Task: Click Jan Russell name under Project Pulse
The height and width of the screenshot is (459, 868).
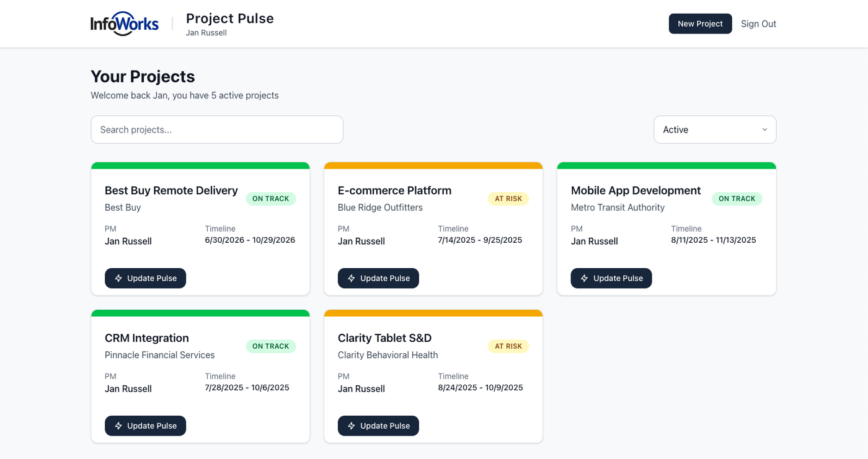Action: coord(206,33)
